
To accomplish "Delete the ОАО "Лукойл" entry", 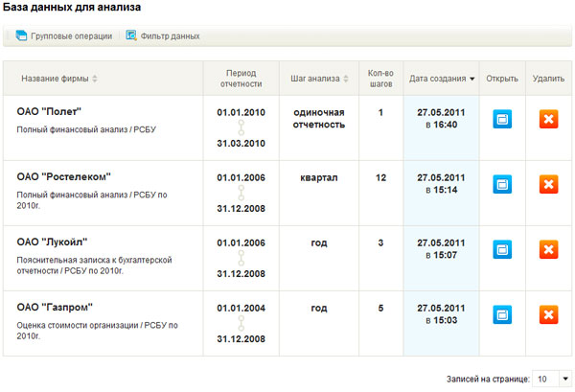I will [549, 250].
